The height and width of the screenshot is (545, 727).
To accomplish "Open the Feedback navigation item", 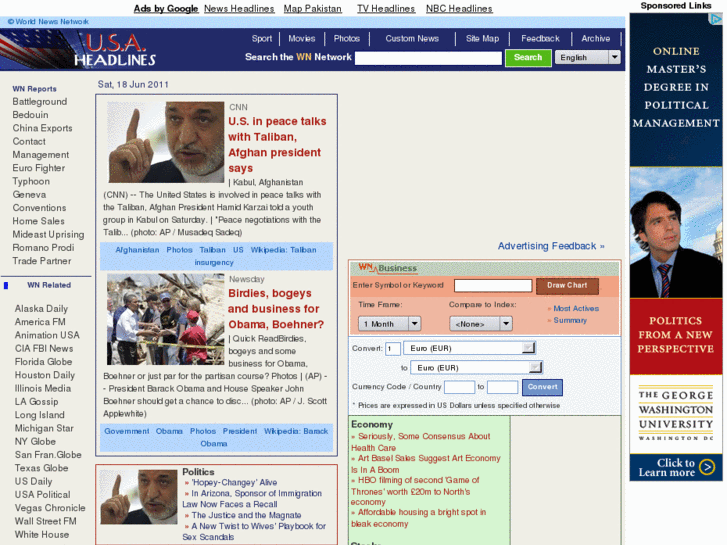I will [540, 38].
